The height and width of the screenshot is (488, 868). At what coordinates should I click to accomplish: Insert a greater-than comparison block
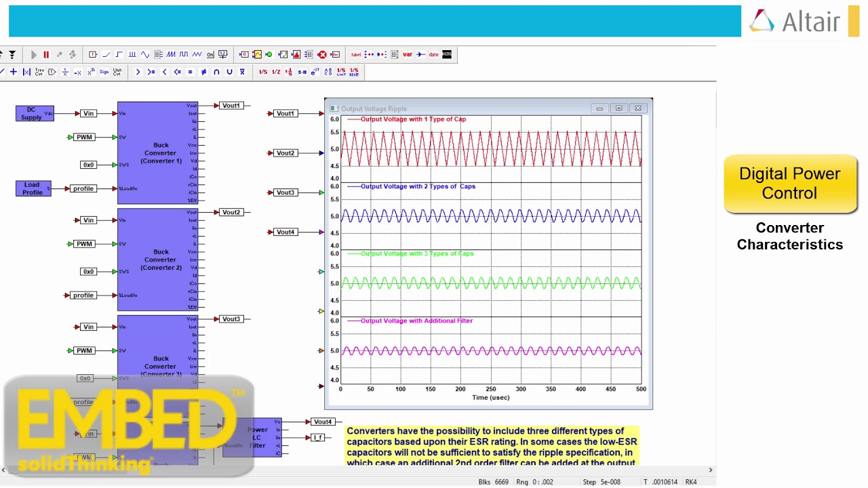(138, 72)
